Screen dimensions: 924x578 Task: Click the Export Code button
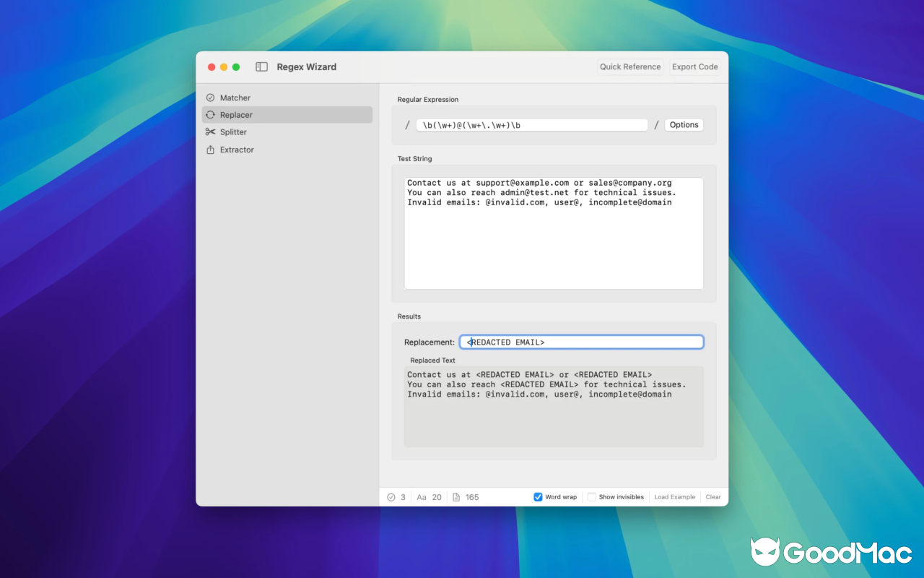pos(694,66)
